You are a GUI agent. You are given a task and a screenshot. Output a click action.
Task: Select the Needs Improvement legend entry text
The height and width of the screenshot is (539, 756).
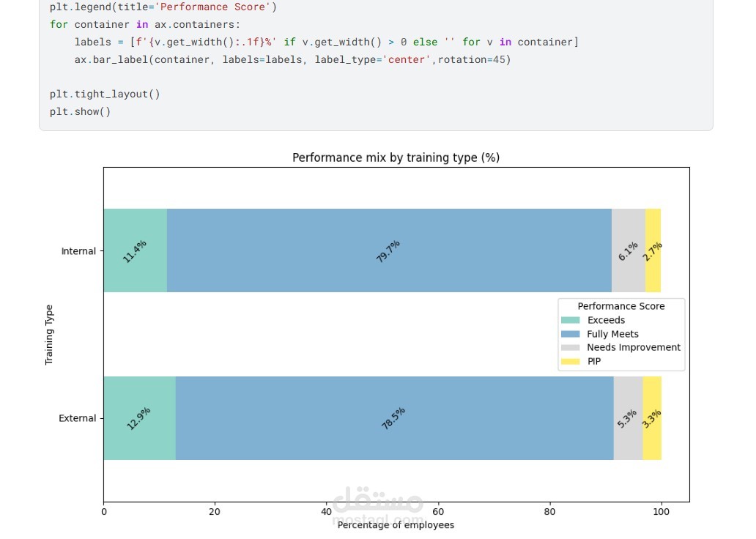coord(634,347)
